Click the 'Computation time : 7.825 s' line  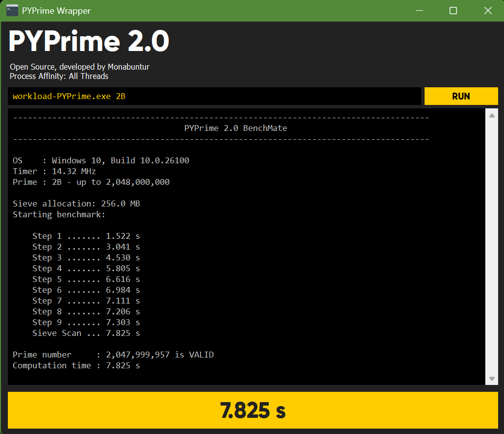coord(76,365)
